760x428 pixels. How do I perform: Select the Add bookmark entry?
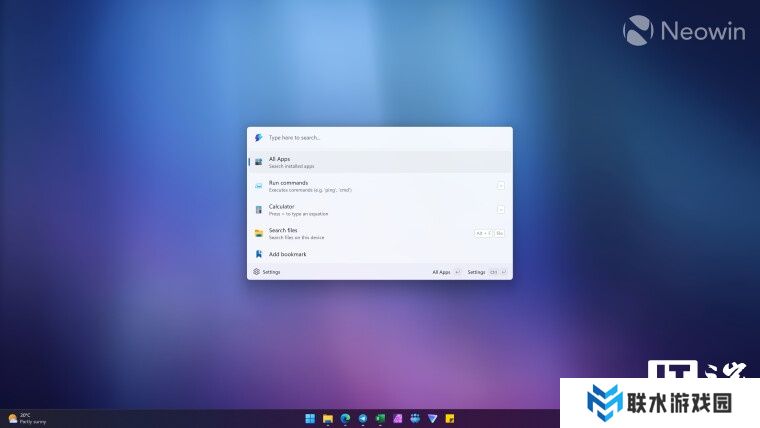tap(380, 255)
